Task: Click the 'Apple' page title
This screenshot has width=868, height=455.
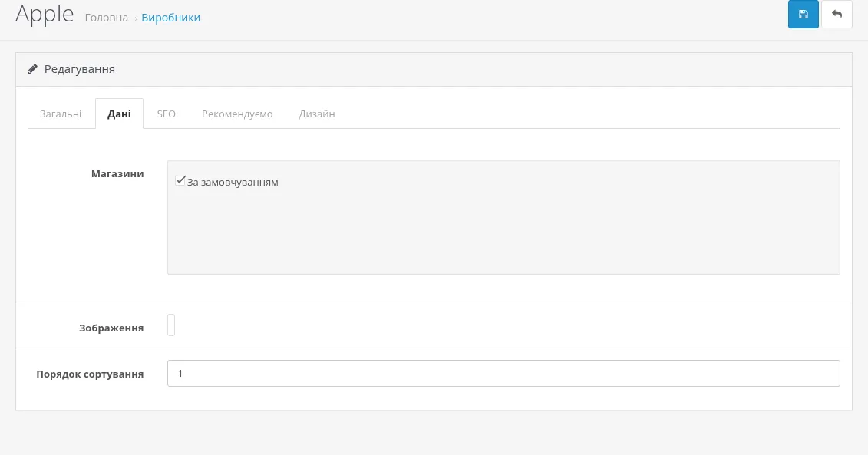Action: tap(45, 14)
